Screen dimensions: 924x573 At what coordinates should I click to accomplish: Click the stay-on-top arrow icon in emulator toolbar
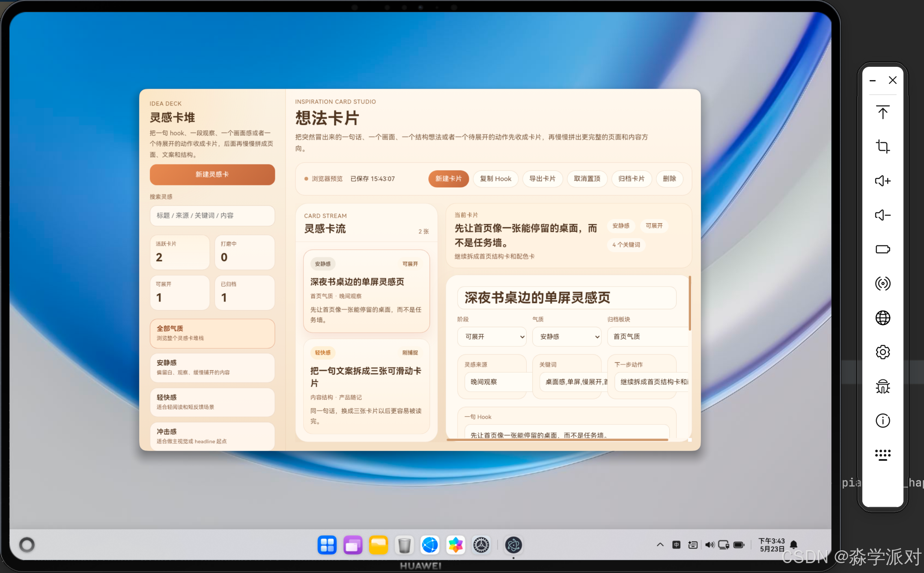coord(882,112)
